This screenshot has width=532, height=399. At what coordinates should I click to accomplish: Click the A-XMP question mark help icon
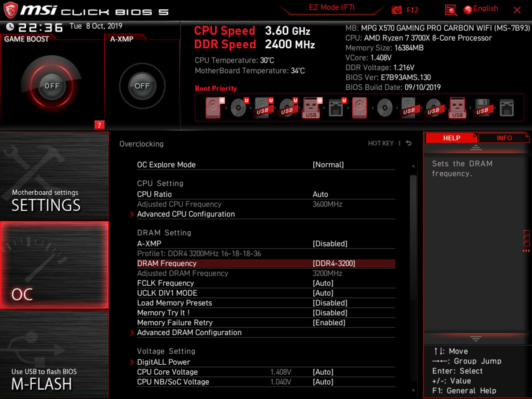pyautogui.click(x=99, y=125)
